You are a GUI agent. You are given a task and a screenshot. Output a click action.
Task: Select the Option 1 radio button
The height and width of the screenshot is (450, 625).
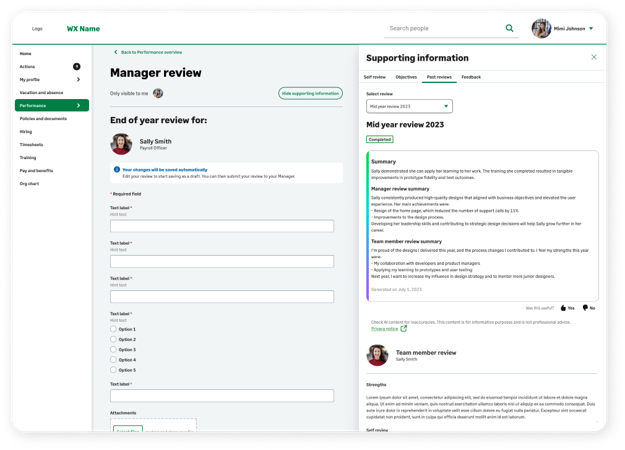(113, 329)
